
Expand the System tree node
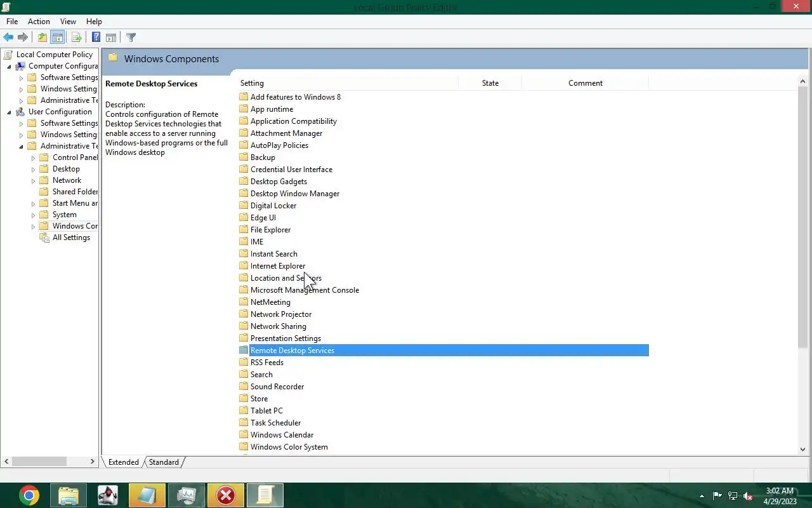point(33,215)
